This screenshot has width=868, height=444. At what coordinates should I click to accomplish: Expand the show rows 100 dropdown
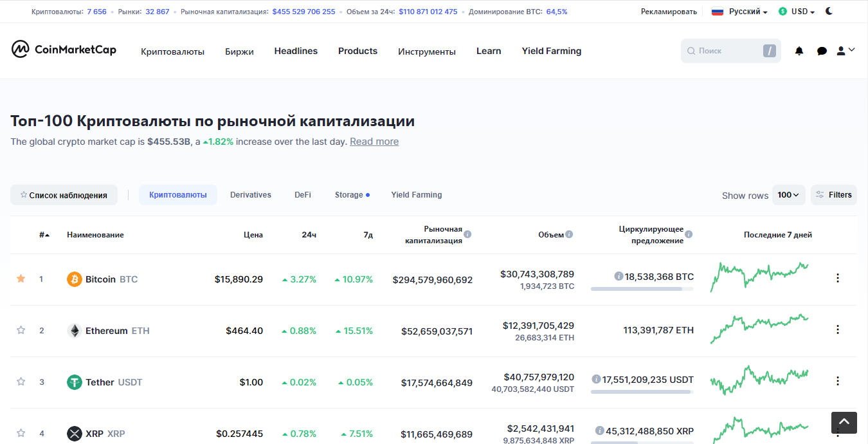click(x=788, y=195)
